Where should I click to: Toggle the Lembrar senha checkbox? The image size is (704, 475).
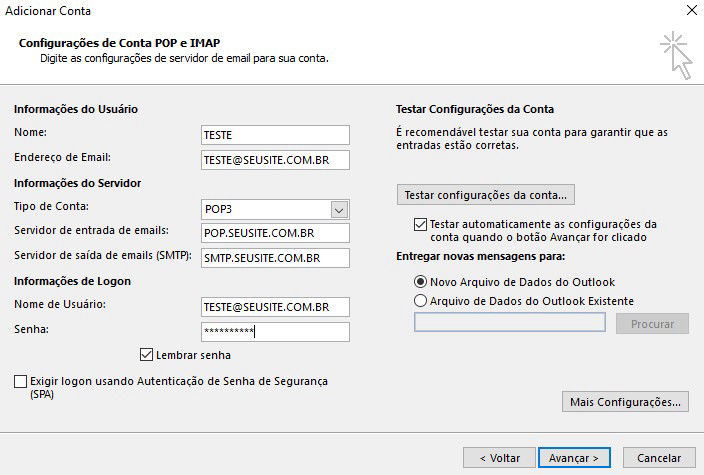pos(148,354)
